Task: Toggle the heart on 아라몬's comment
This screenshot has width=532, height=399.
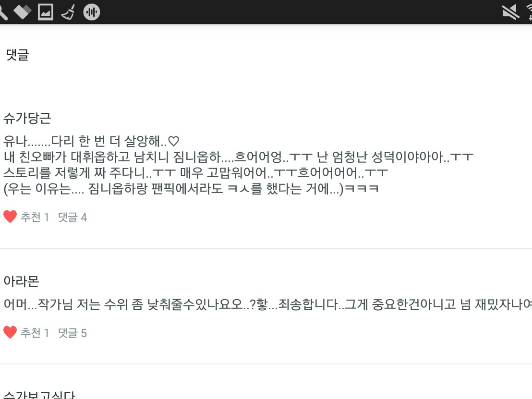Action: pos(10,332)
